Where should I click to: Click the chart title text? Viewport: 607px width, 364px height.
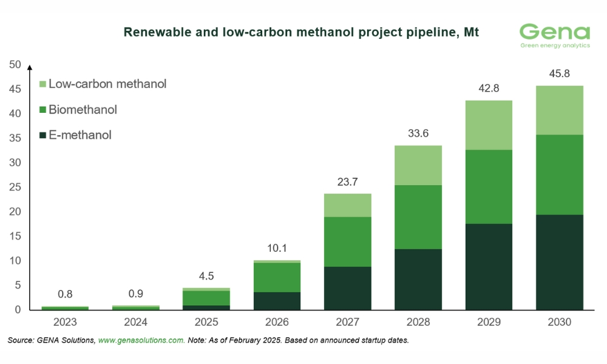point(301,32)
